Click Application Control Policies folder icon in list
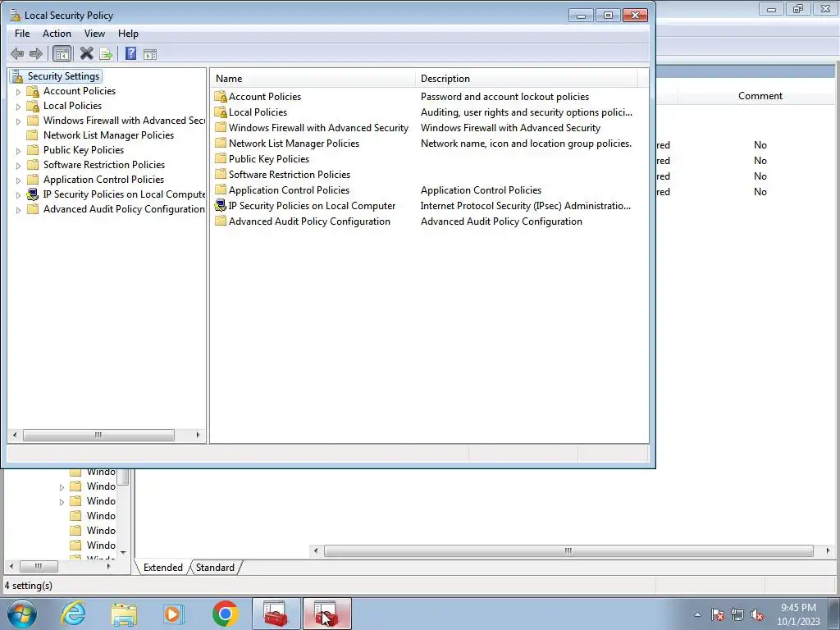 coord(220,189)
